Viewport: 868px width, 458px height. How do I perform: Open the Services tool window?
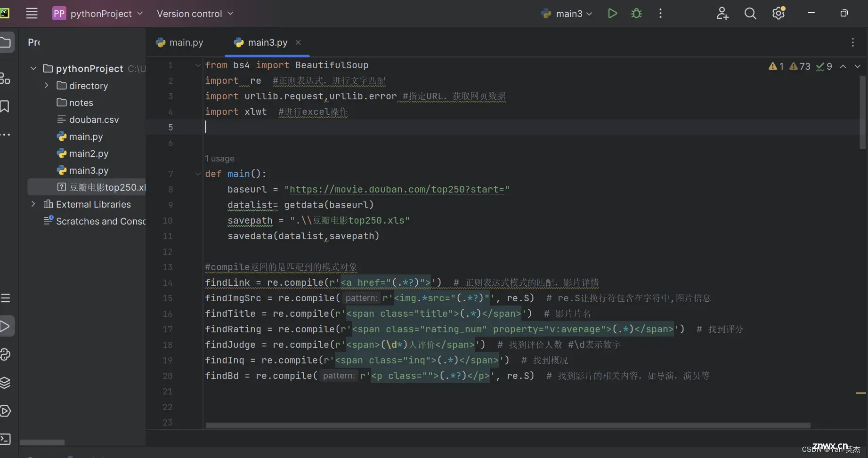pos(5,411)
